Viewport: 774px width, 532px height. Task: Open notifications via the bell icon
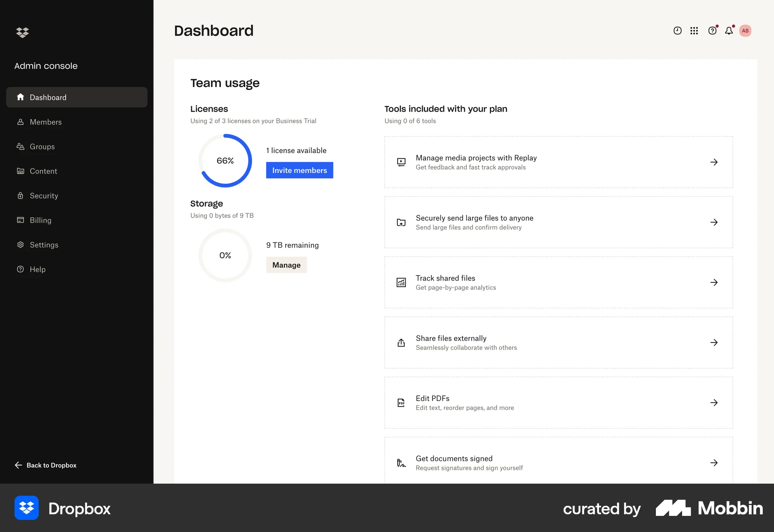(x=729, y=30)
